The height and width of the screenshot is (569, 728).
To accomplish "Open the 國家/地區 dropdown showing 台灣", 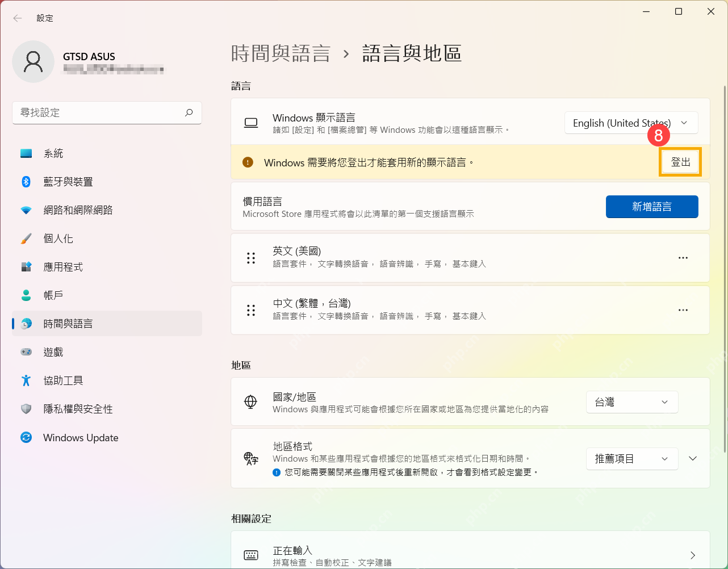I will point(632,402).
